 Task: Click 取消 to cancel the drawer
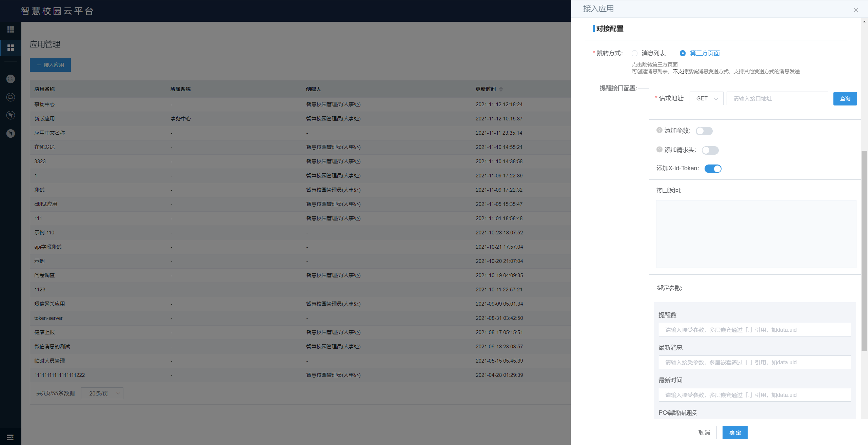704,432
